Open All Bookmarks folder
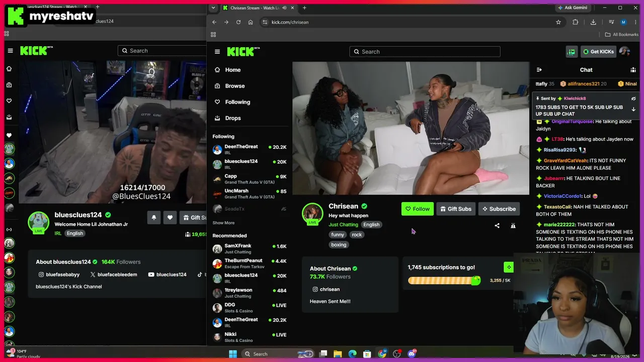 [x=621, y=34]
